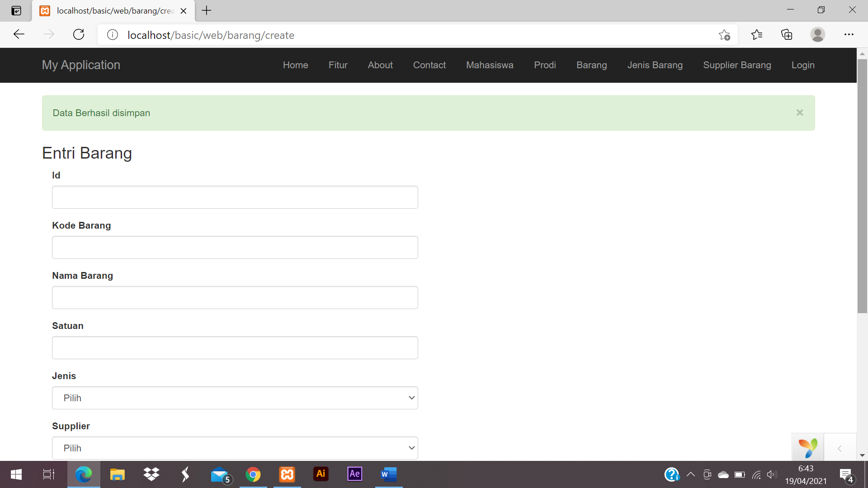Click the site information icon in address bar
Viewport: 868px width, 488px height.
click(x=113, y=35)
